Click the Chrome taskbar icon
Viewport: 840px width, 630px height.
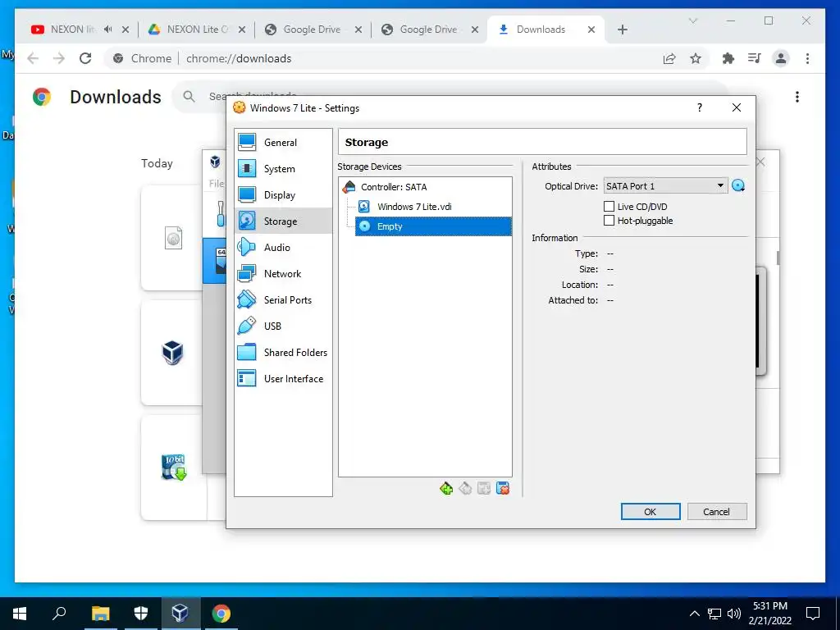[x=221, y=614]
